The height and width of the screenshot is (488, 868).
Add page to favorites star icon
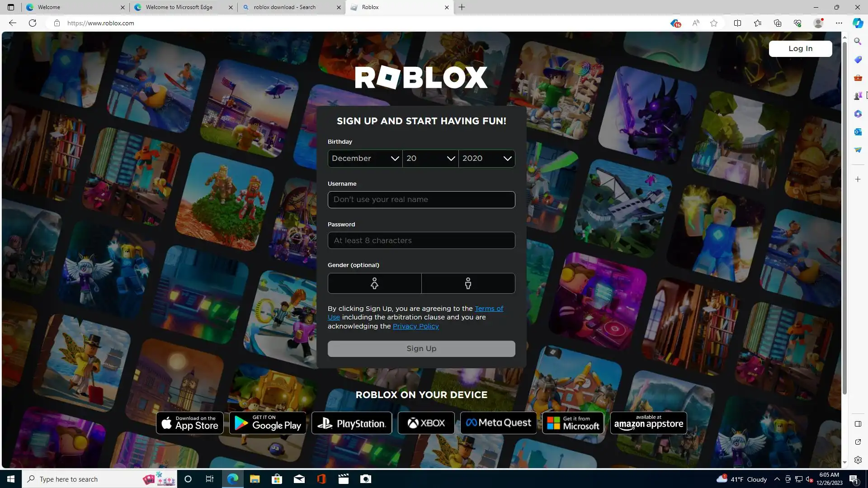click(714, 23)
